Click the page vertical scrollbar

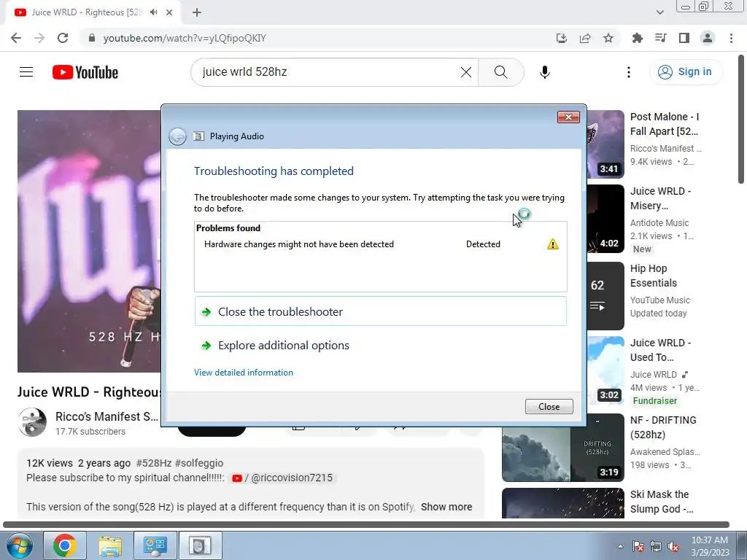741,119
